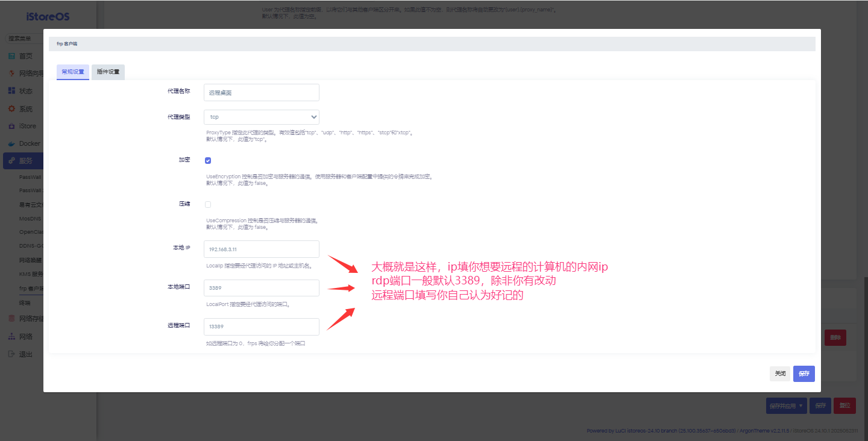Click the 状态 status grid icon
This screenshot has width=868, height=441.
pos(11,91)
